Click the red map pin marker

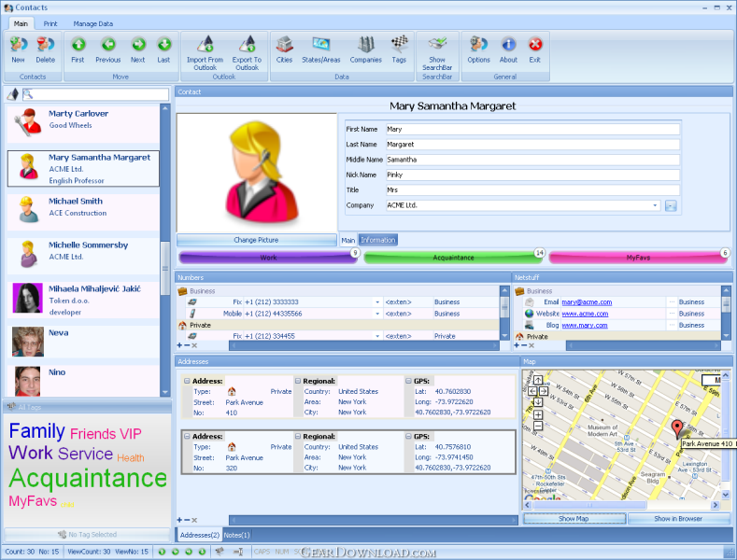[677, 428]
